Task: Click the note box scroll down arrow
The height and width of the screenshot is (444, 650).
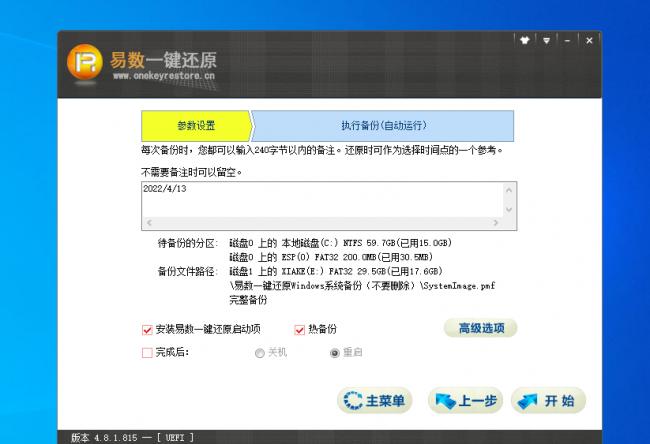Action: [509, 209]
